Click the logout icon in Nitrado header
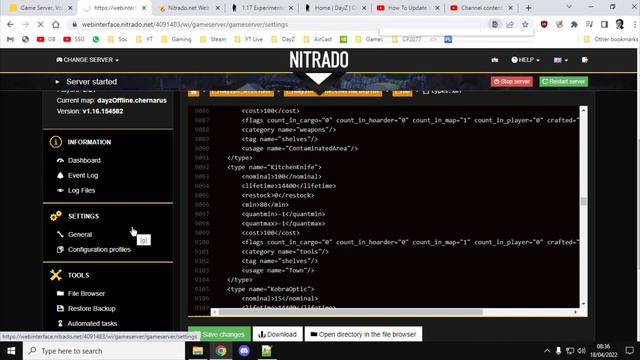The image size is (640, 360). pos(585,60)
